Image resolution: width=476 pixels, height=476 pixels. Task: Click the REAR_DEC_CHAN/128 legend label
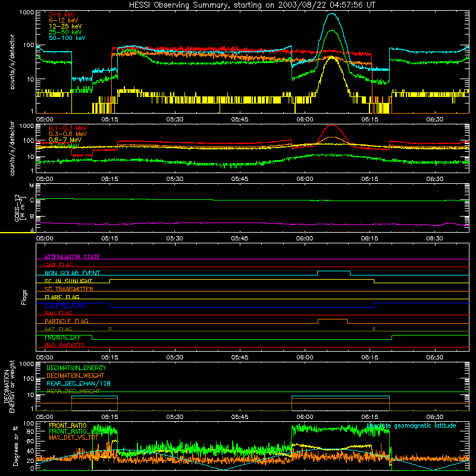click(x=79, y=383)
